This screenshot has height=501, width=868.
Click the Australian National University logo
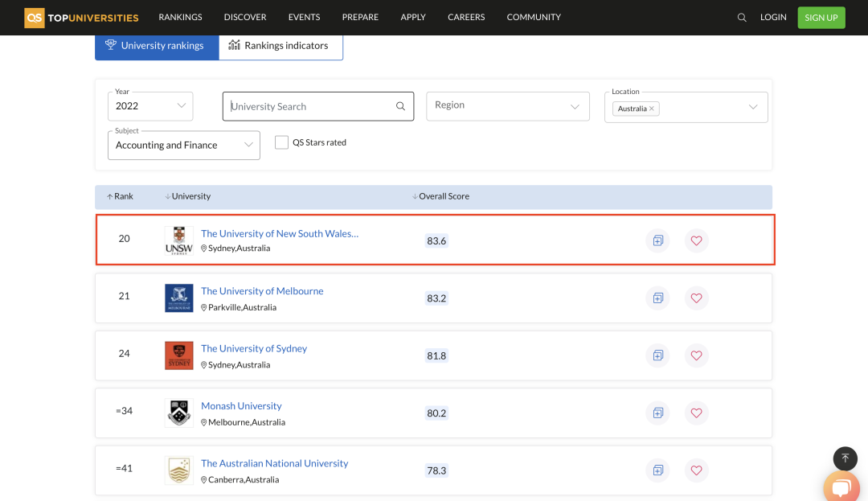[178, 470]
